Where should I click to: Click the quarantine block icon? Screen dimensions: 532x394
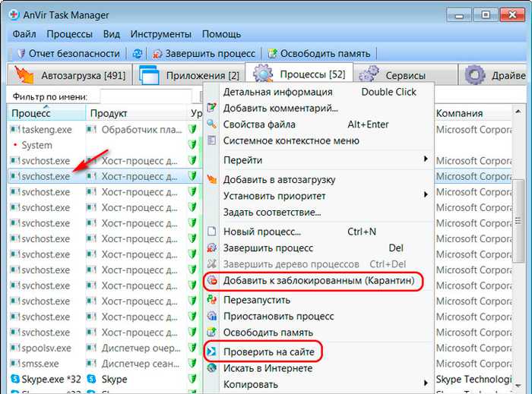tap(212, 280)
